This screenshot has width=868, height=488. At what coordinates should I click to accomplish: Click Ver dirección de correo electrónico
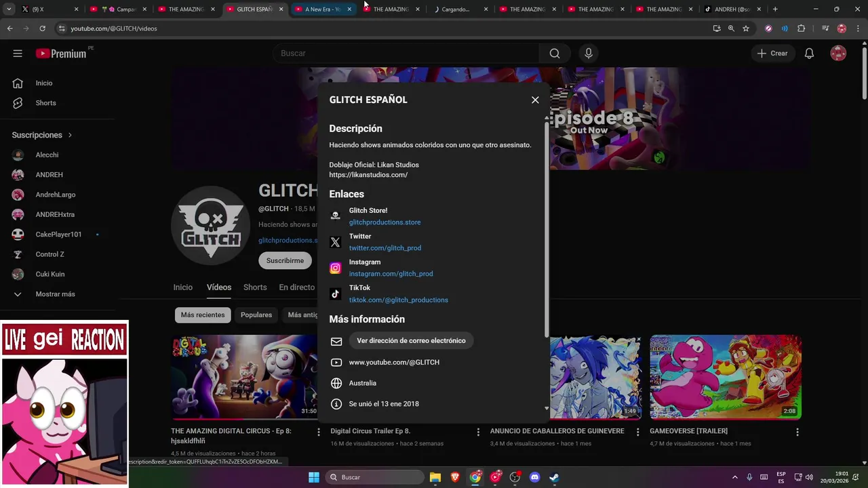click(411, 341)
